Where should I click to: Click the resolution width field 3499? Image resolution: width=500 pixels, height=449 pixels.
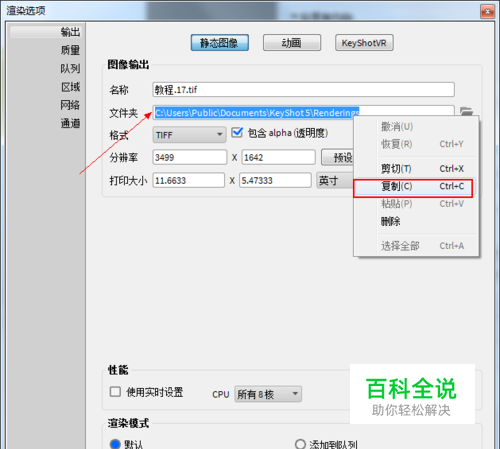[x=190, y=157]
